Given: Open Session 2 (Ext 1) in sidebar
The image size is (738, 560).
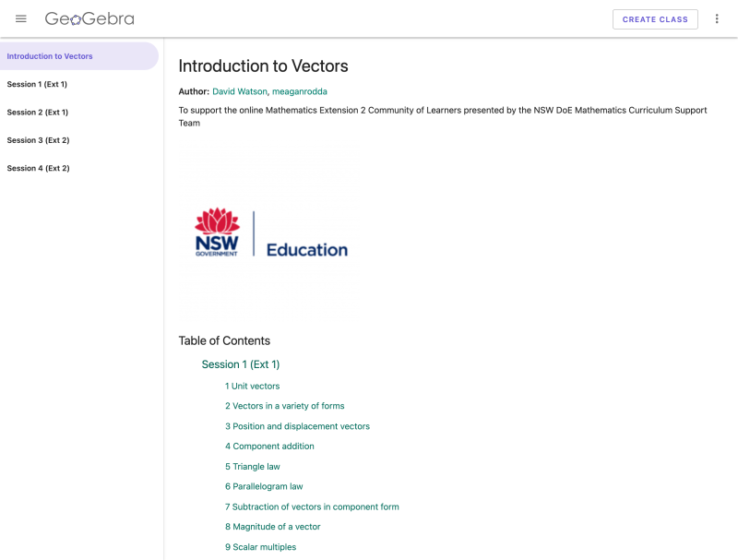Looking at the screenshot, I should click(x=38, y=113).
